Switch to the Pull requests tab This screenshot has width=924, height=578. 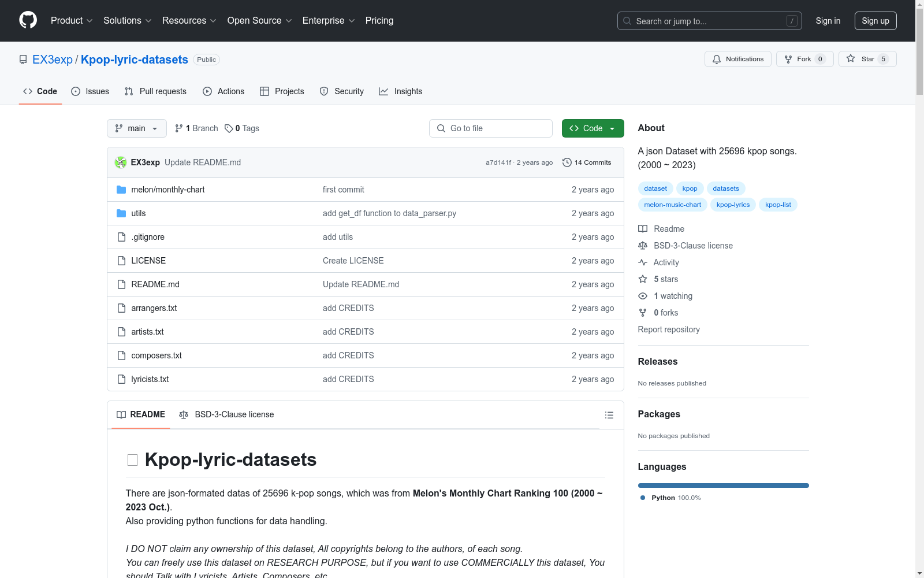coord(155,91)
